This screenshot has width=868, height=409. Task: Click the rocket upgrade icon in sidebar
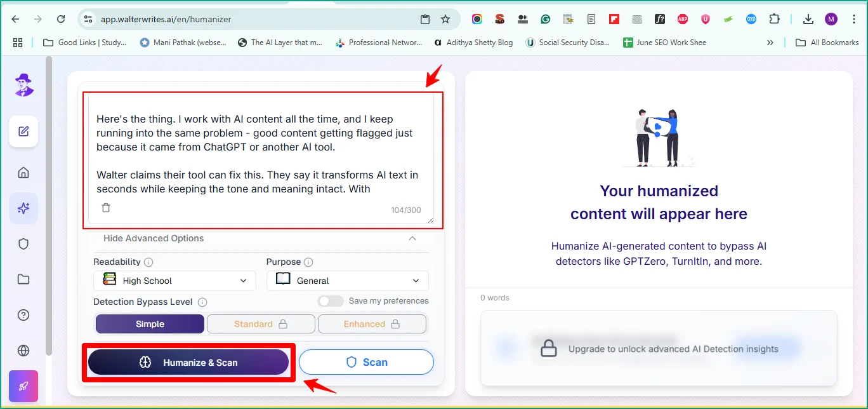tap(23, 386)
